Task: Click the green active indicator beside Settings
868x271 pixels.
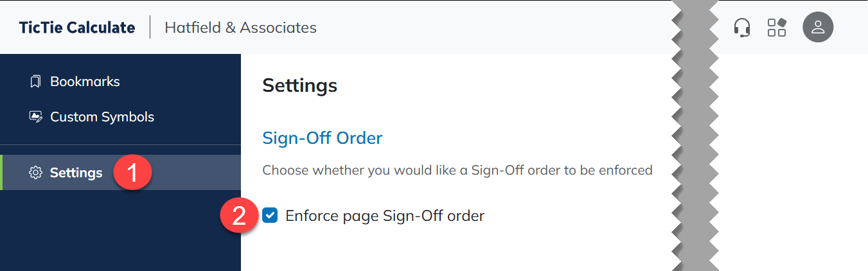Action: tap(2, 173)
